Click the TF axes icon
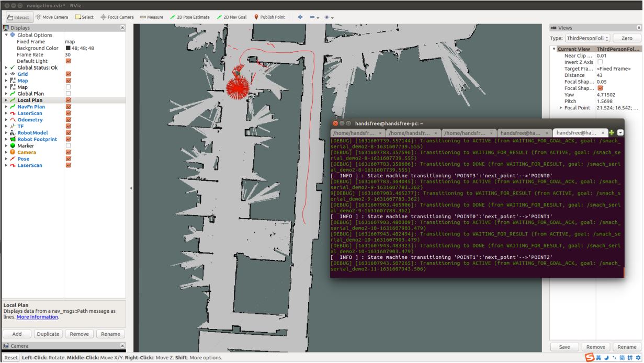The height and width of the screenshot is (363, 644). click(x=13, y=126)
